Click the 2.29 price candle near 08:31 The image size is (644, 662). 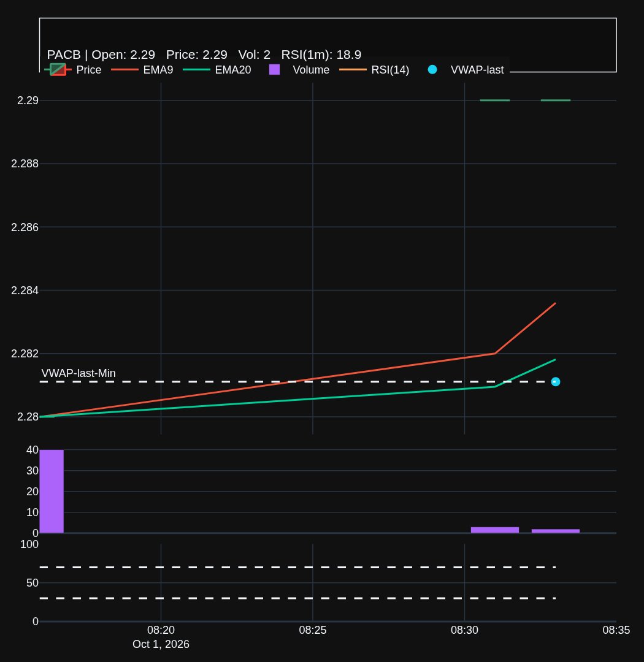point(495,100)
